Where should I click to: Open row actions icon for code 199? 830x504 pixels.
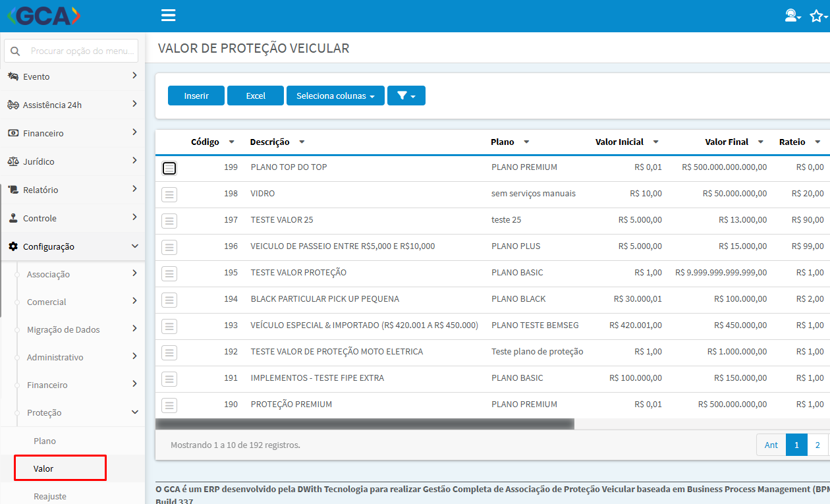click(x=169, y=168)
